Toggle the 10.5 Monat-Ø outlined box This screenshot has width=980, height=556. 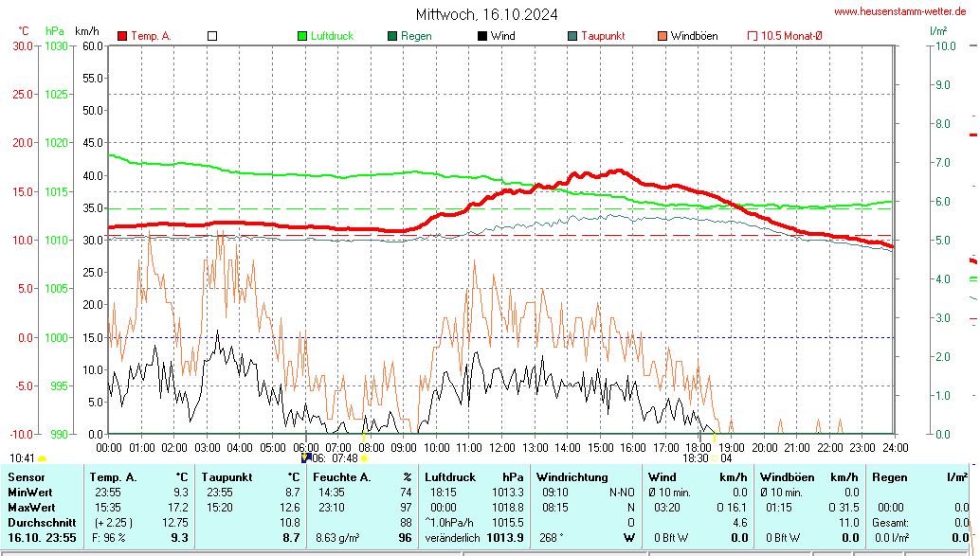[753, 36]
